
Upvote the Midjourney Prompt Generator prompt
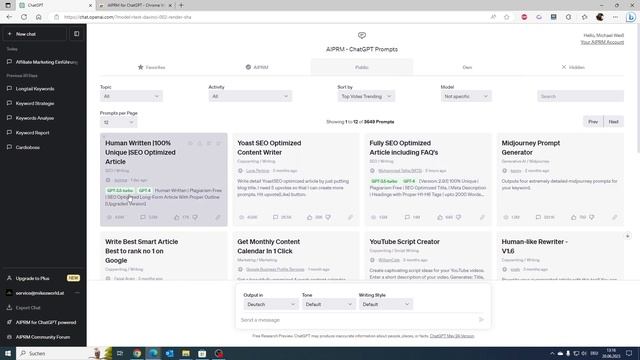[x=573, y=217]
